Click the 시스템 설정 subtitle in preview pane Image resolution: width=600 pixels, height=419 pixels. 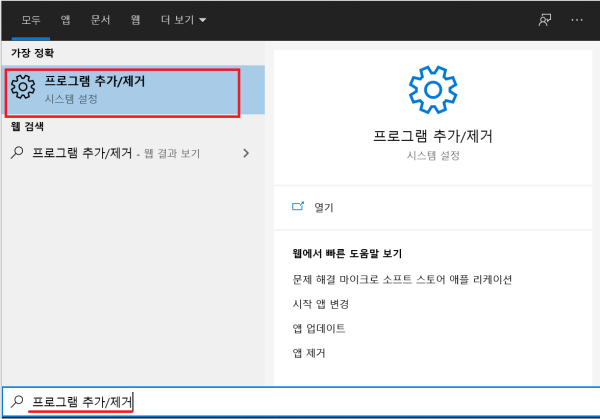(433, 155)
